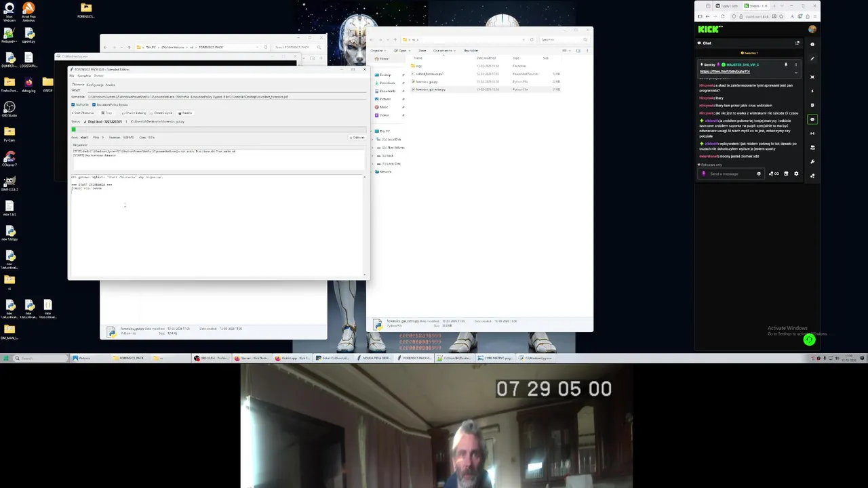Open the Organize dropdown in Explorer
The width and height of the screenshot is (868, 488).
pyautogui.click(x=378, y=51)
